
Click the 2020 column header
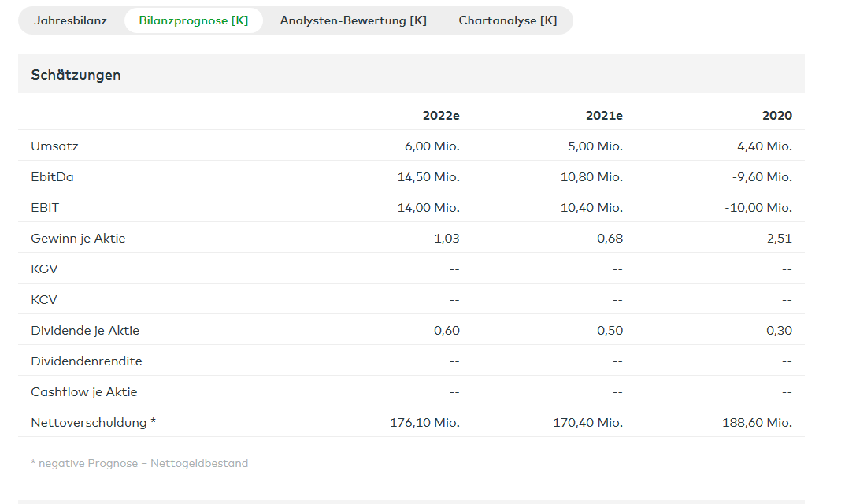coord(776,116)
